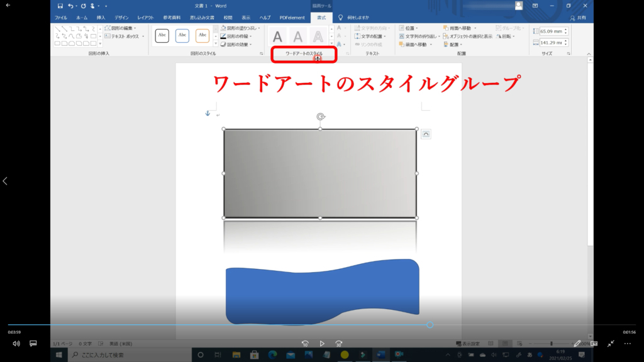Click the video player volume icon

click(x=16, y=344)
